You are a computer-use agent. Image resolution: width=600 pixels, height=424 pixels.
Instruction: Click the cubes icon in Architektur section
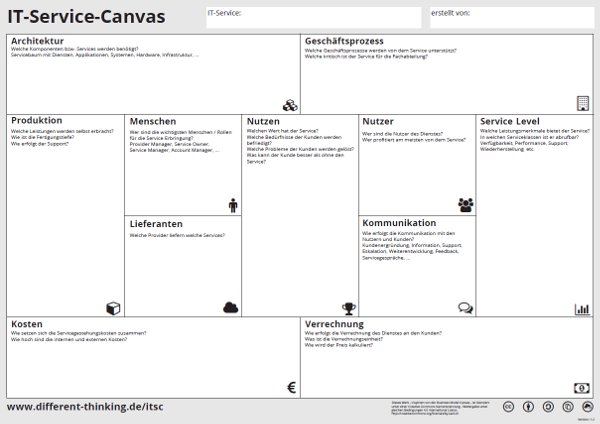(x=289, y=104)
